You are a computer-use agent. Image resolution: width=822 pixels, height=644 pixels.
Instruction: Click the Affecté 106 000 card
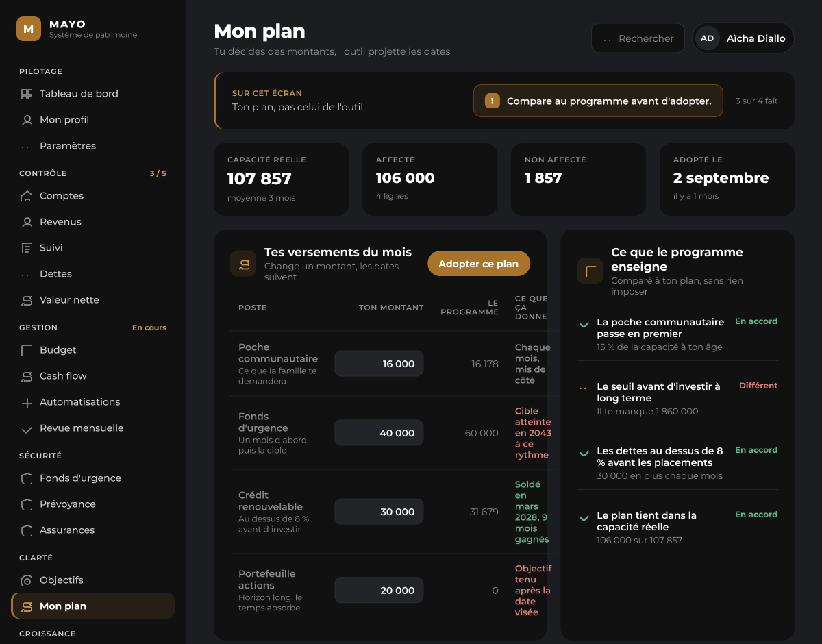click(429, 179)
